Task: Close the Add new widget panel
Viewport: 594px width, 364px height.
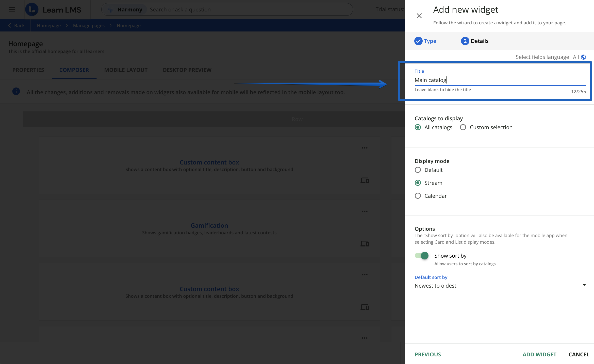Action: pos(419,16)
